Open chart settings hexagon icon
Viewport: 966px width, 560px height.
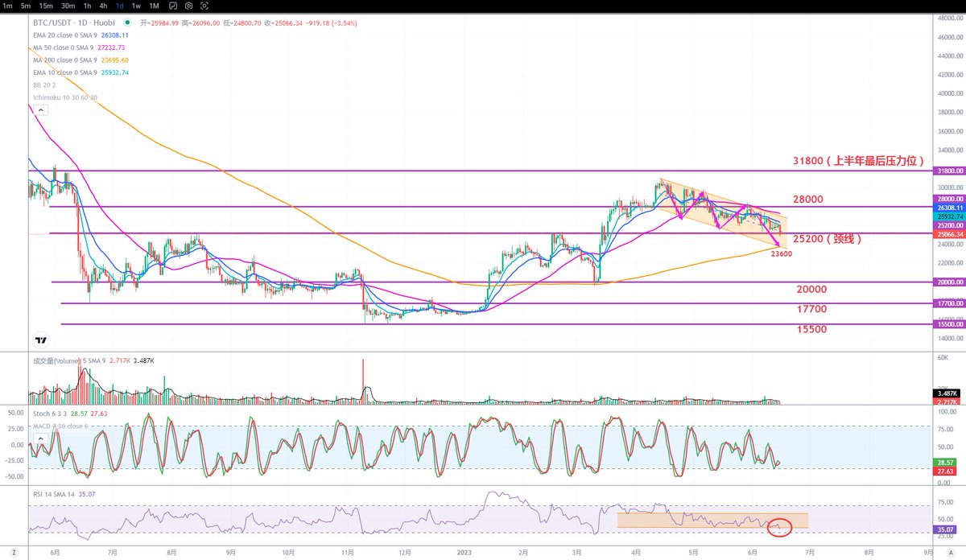(x=190, y=6)
